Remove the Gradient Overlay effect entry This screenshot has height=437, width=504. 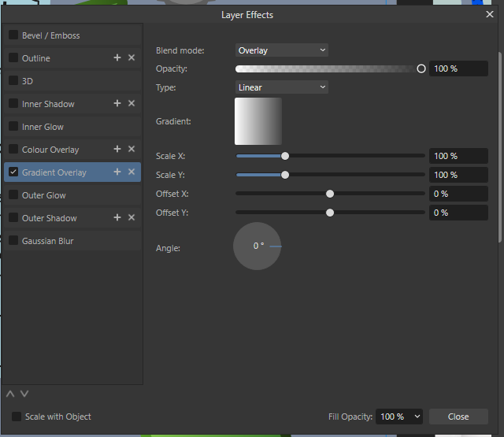[132, 172]
